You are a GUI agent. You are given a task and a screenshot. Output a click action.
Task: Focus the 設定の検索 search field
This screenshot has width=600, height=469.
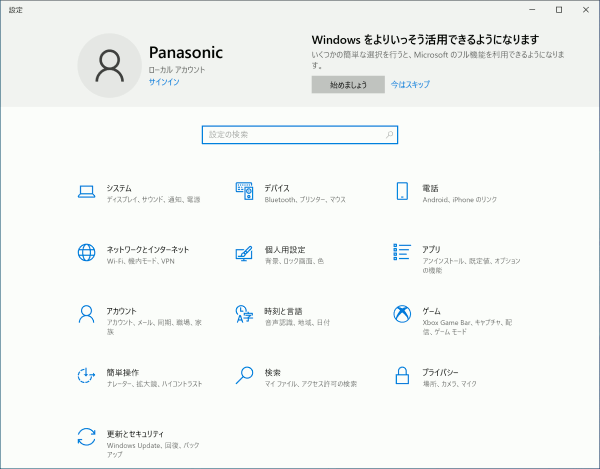(x=300, y=135)
